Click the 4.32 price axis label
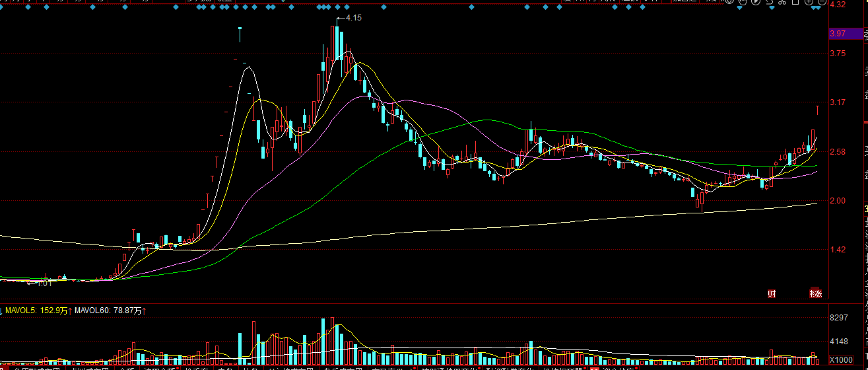Viewport: 868px width, 370px height. 838,5
